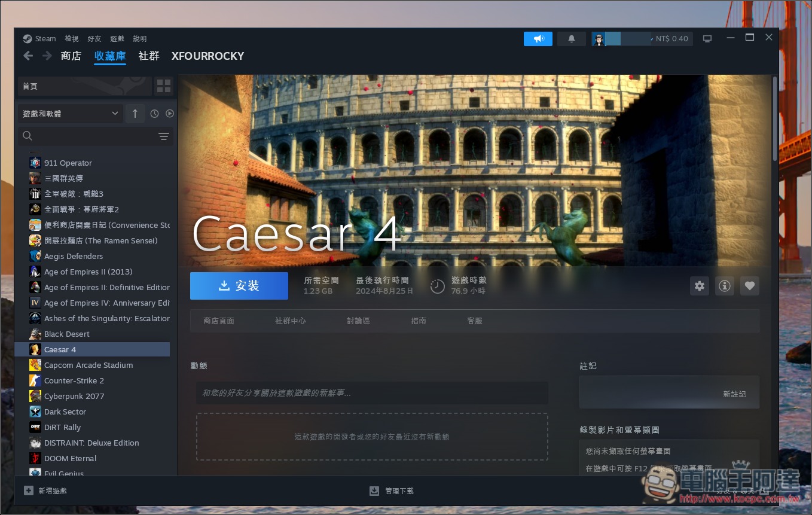Switch to Big Picture mode monitor icon
The image size is (812, 515).
(707, 39)
